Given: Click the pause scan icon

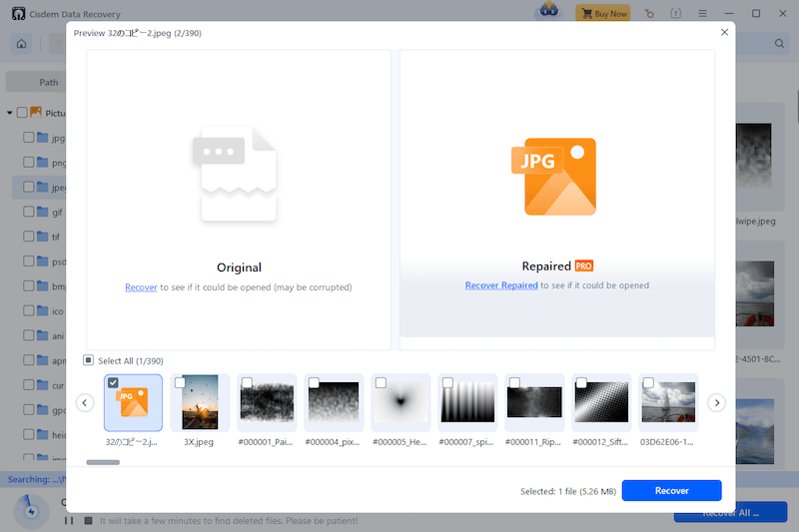Looking at the screenshot, I should click(69, 520).
